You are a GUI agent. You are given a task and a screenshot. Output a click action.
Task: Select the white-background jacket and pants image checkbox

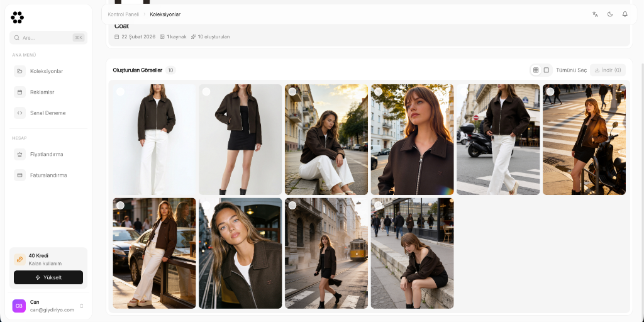pos(120,92)
